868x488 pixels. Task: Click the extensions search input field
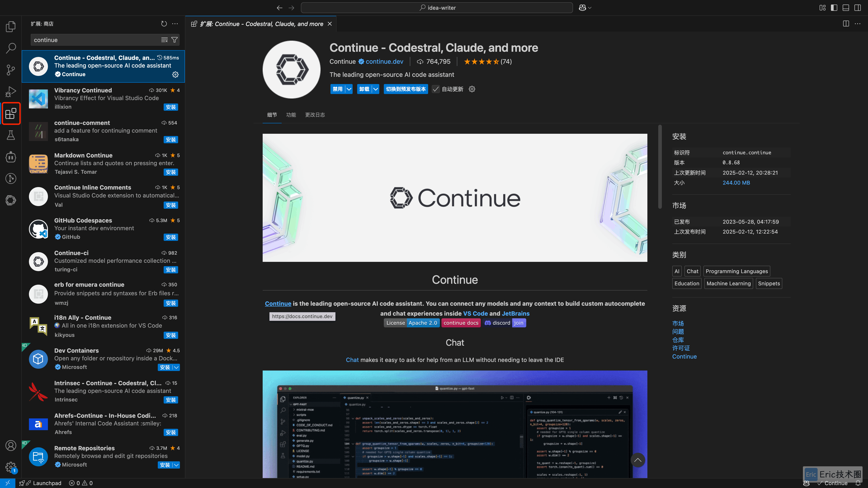pyautogui.click(x=96, y=40)
